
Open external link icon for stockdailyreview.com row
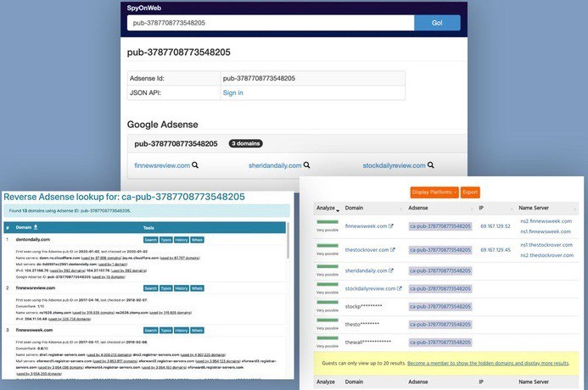coord(399,288)
